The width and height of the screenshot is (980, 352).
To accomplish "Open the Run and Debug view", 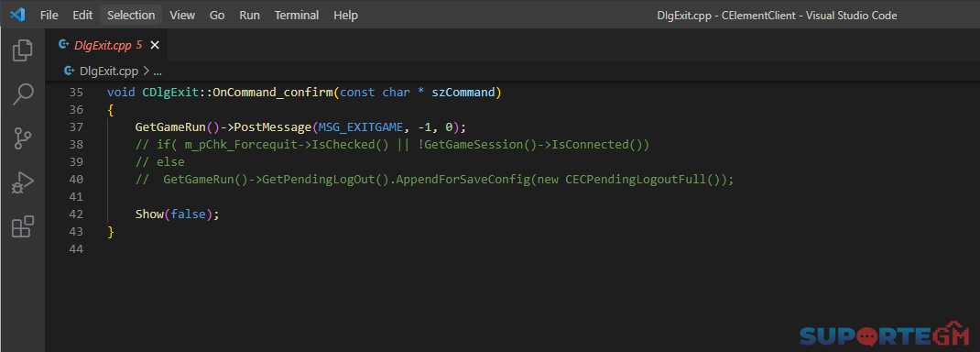I will (23, 183).
